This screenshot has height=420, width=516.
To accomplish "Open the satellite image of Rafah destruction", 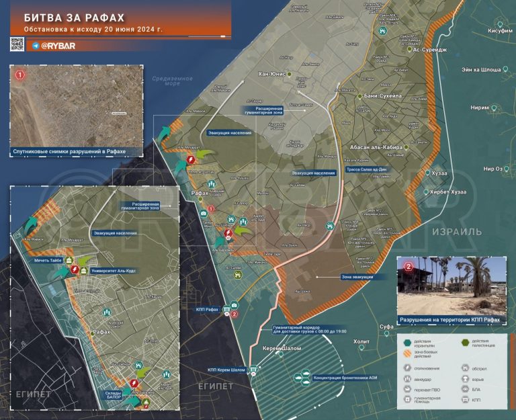I will click(77, 108).
